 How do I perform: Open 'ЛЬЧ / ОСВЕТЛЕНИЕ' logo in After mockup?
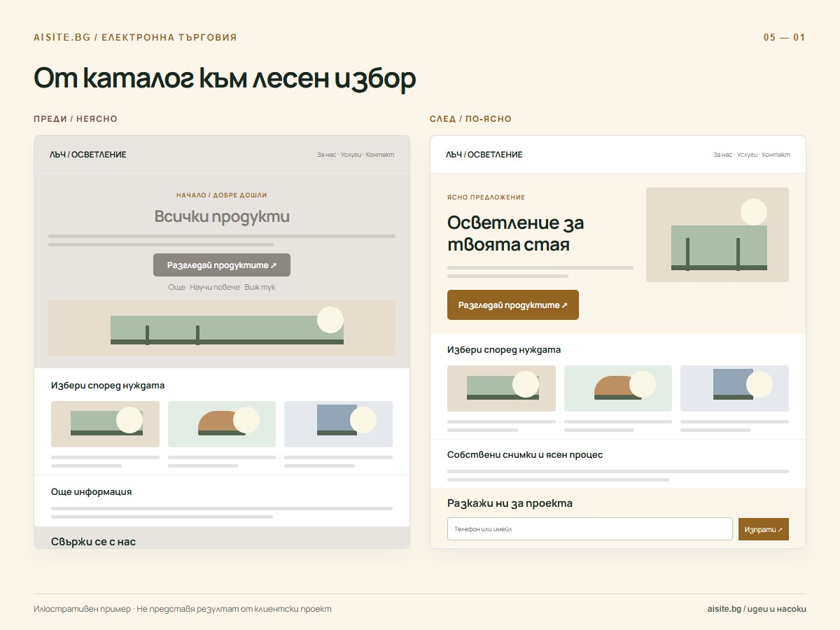(x=484, y=155)
